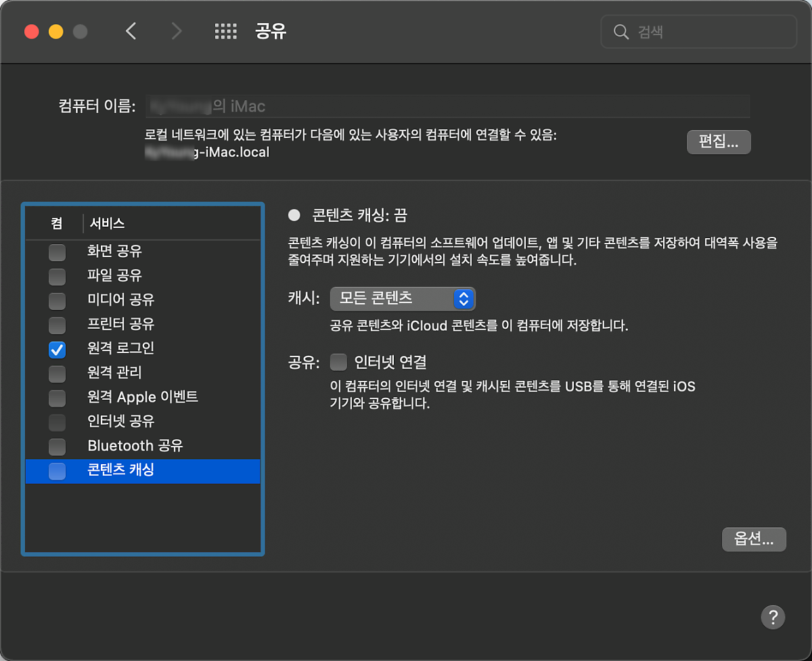Select 원격 관리 service row
812x661 pixels.
tap(143, 373)
